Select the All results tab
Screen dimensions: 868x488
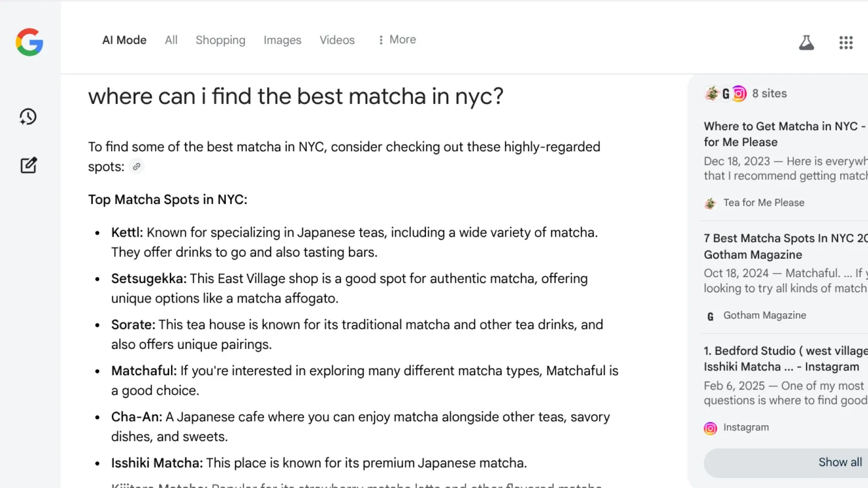(171, 40)
